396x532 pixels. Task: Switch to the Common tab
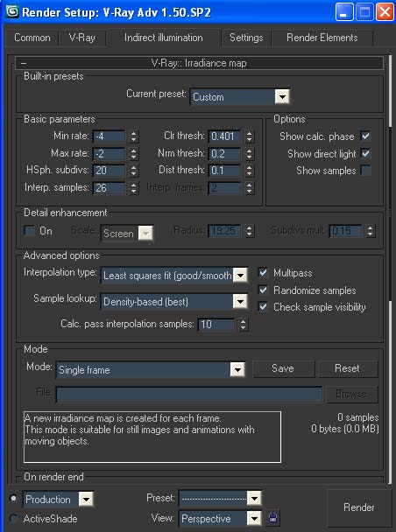pos(32,38)
